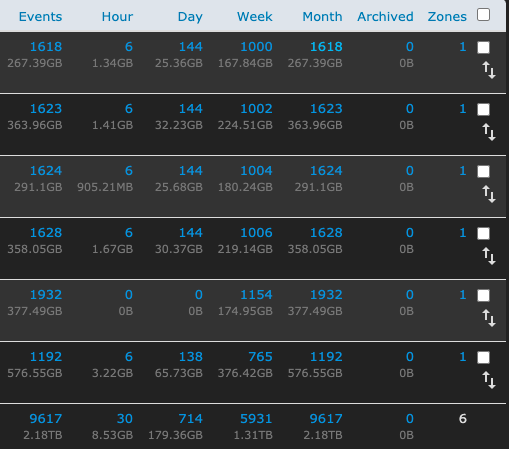
Task: Open week events count 765
Action: point(260,357)
